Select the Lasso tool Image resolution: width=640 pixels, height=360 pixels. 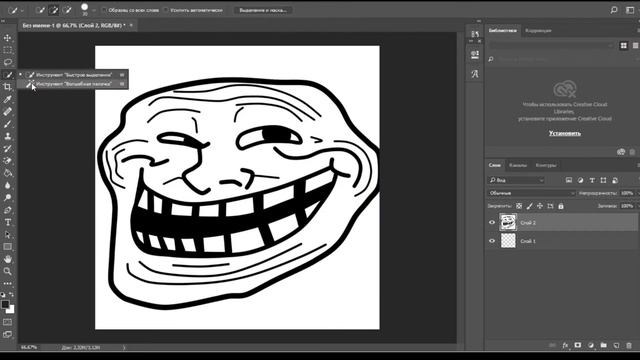pyautogui.click(x=7, y=62)
